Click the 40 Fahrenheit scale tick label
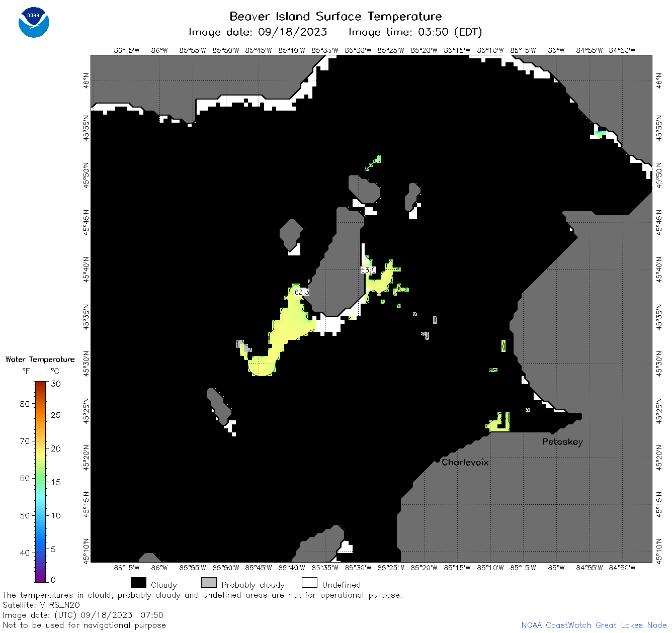Image resolution: width=672 pixels, height=633 pixels. point(25,553)
